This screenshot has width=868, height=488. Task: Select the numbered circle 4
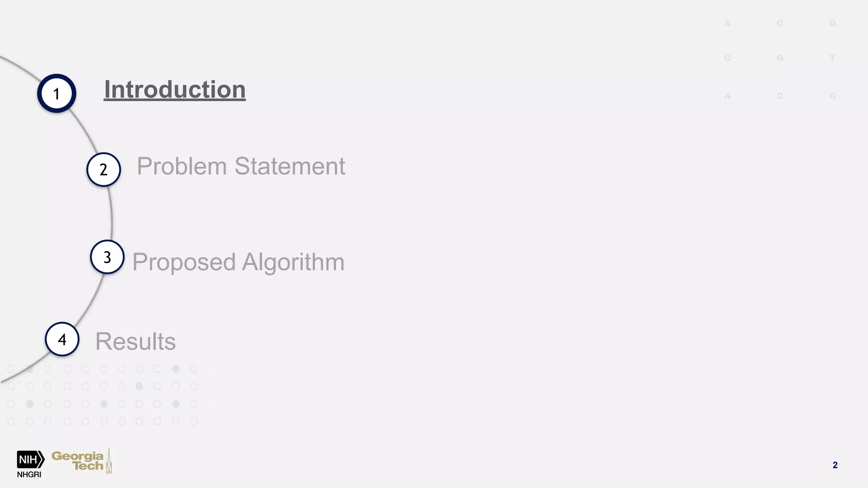tap(62, 339)
